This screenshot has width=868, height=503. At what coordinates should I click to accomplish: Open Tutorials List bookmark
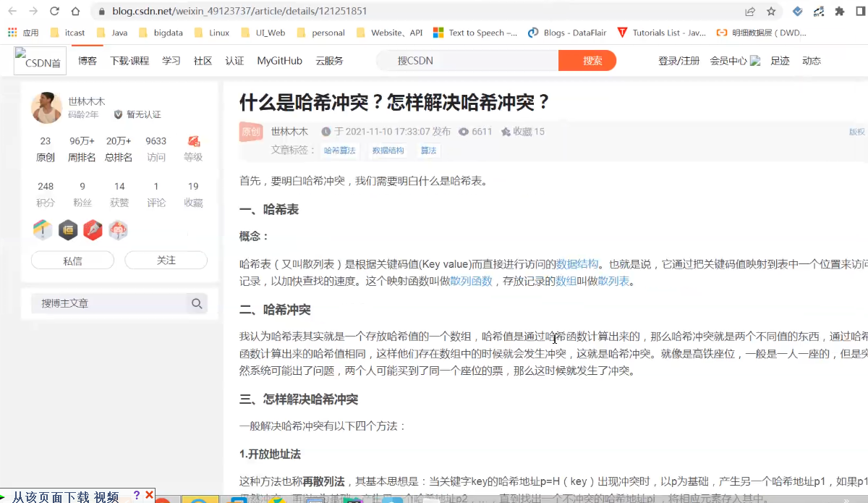tap(661, 33)
